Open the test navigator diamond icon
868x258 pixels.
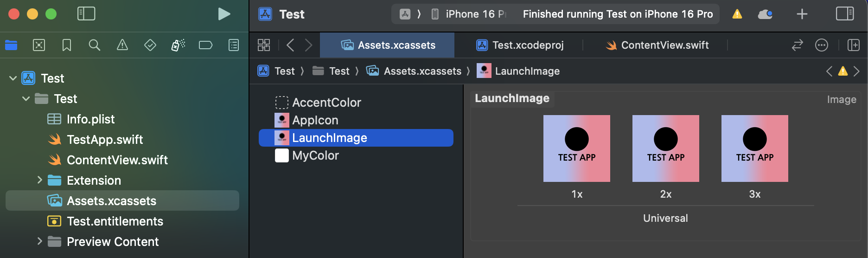coord(150,45)
